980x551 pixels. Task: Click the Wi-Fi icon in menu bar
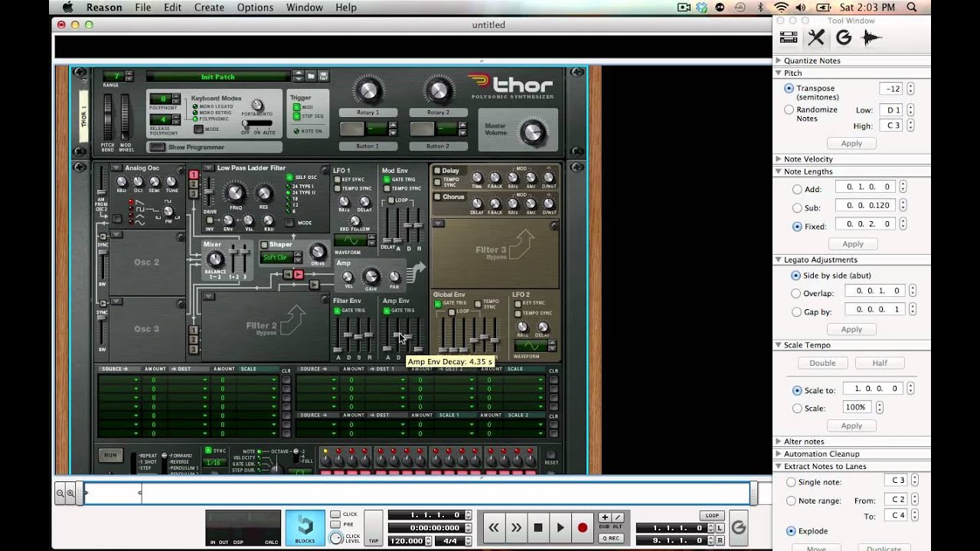click(781, 8)
